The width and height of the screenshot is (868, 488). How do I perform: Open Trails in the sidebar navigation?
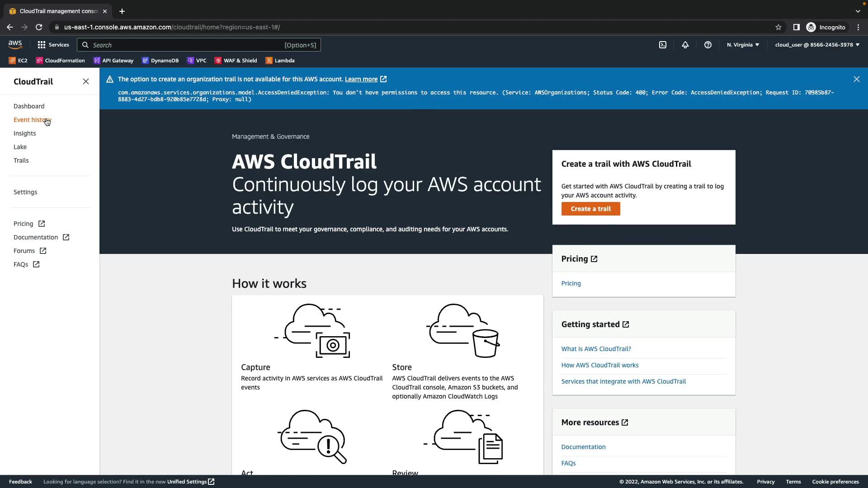[x=21, y=160]
